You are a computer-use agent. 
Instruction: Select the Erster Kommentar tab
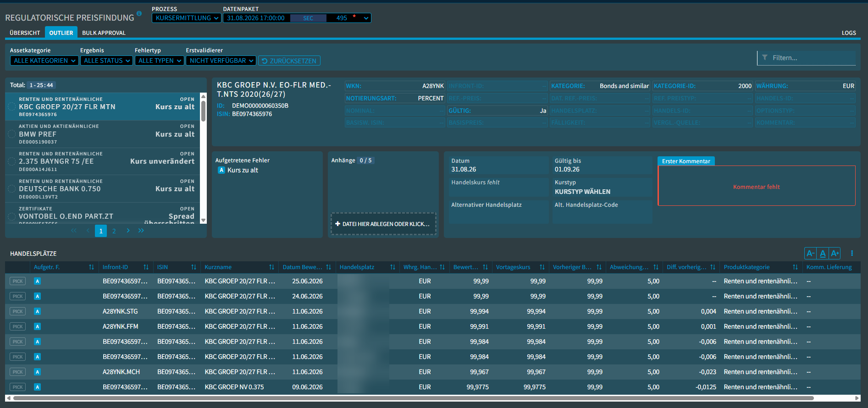point(686,161)
